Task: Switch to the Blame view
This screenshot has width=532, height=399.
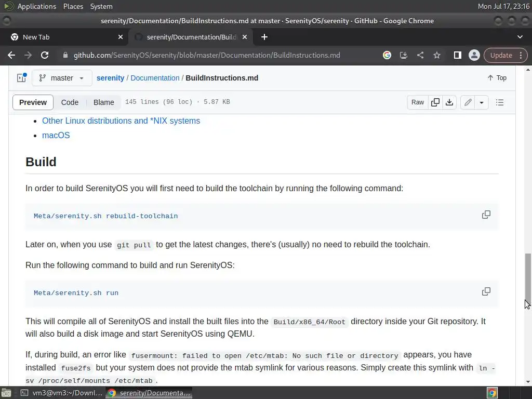Action: pyautogui.click(x=104, y=102)
